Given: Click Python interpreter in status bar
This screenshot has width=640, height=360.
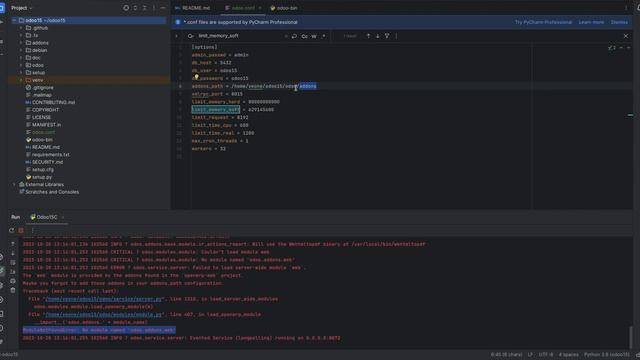Looking at the screenshot, I should pos(607,355).
